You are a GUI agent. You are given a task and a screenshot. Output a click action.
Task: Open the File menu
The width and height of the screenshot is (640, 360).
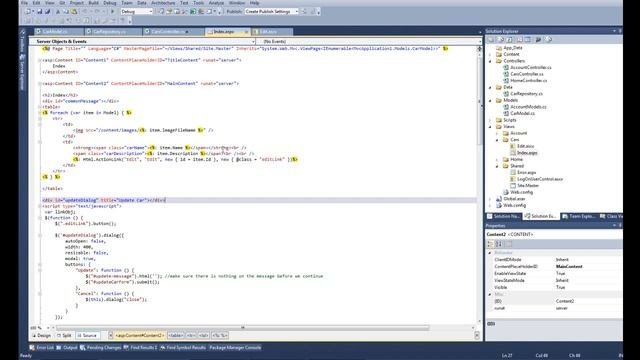24,3
